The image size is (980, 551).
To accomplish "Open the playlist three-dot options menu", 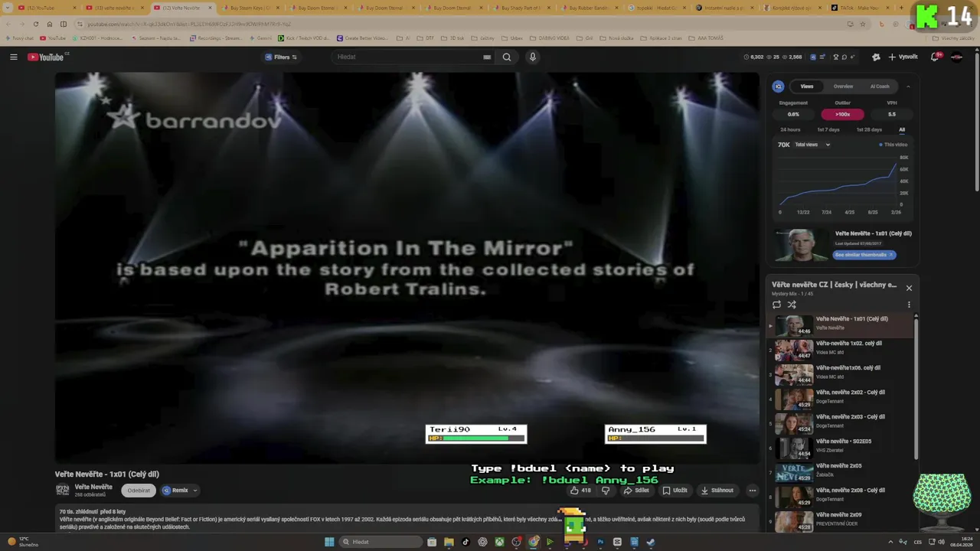I will tap(909, 305).
